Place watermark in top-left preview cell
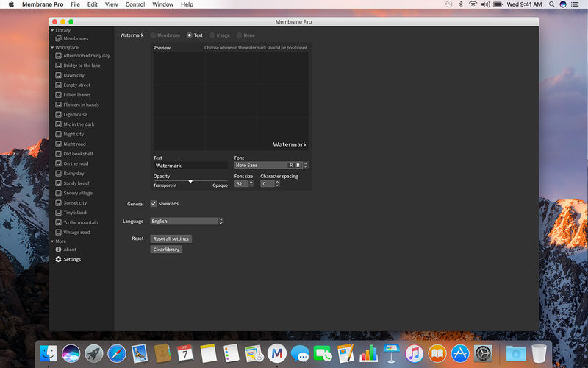588x368 pixels. (179, 68)
